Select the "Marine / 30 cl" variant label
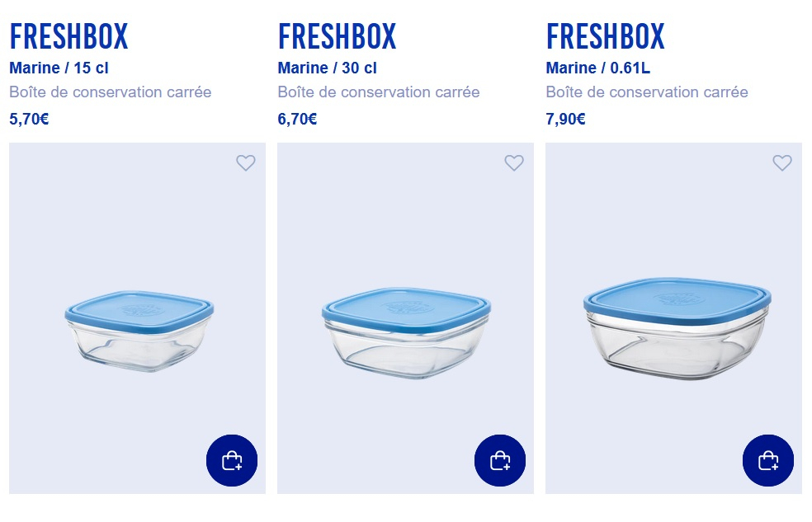Screen dimensions: 812x522 (327, 68)
